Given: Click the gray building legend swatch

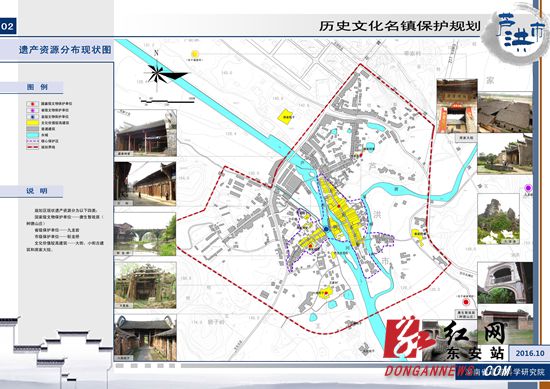Looking at the screenshot, I should [x=33, y=129].
